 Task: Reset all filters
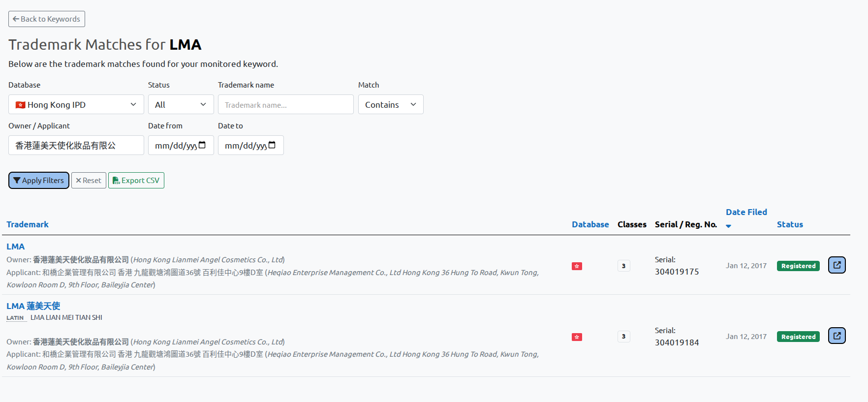pos(89,181)
